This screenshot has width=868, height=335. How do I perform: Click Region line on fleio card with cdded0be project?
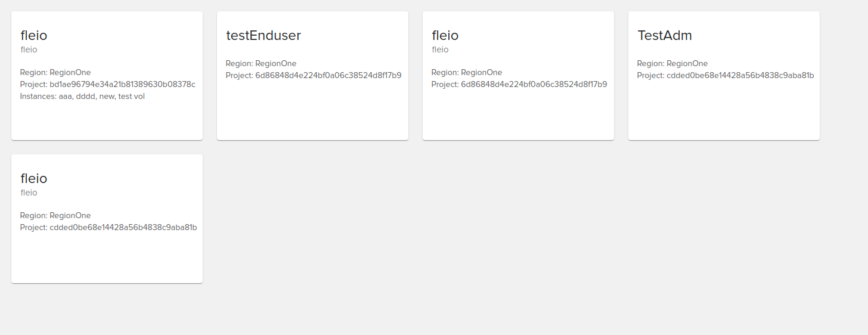[55, 215]
